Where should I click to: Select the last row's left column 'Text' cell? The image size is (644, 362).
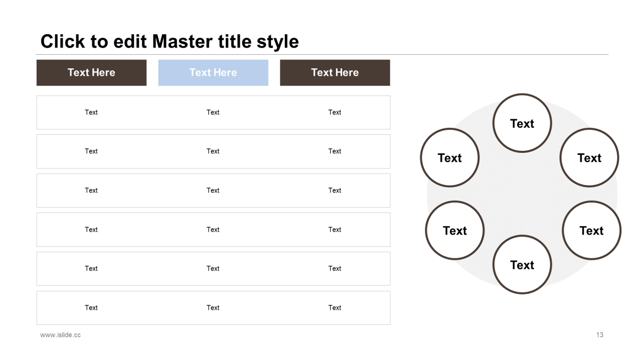coord(92,308)
